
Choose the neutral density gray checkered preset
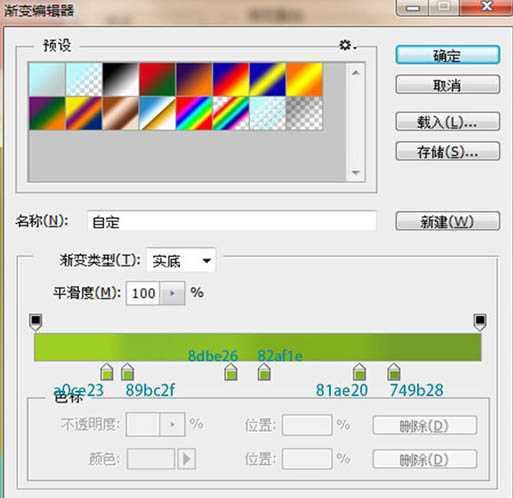point(305,113)
